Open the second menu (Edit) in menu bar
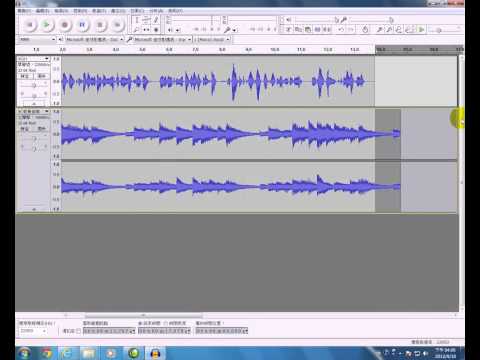This screenshot has width=480, height=360. 43,11
